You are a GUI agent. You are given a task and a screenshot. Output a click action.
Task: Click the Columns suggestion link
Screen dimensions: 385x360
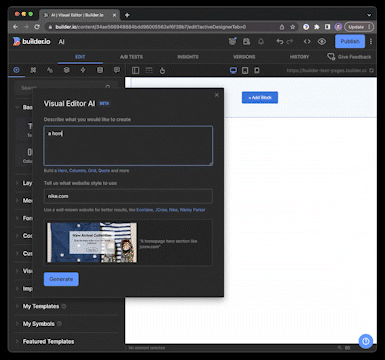point(77,170)
